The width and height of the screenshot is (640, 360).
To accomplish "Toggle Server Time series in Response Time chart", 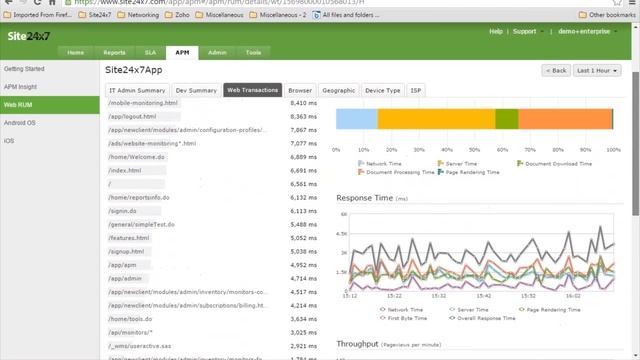I will (469, 310).
